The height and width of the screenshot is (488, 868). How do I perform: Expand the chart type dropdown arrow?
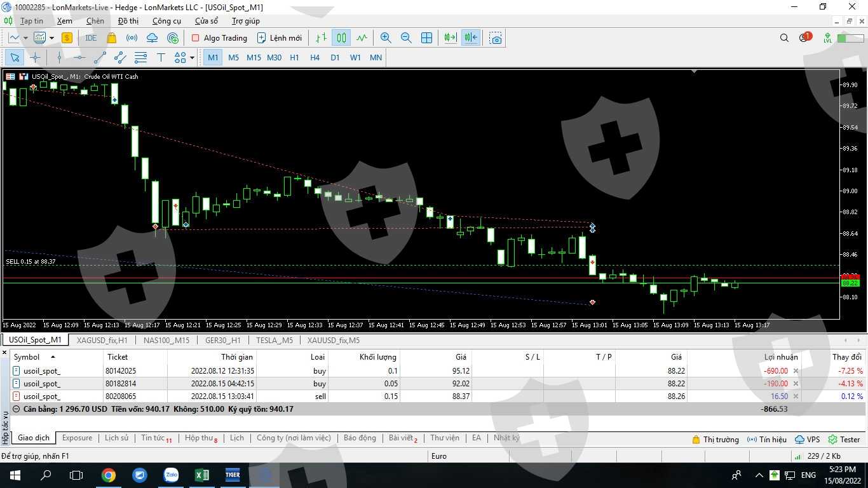point(25,38)
